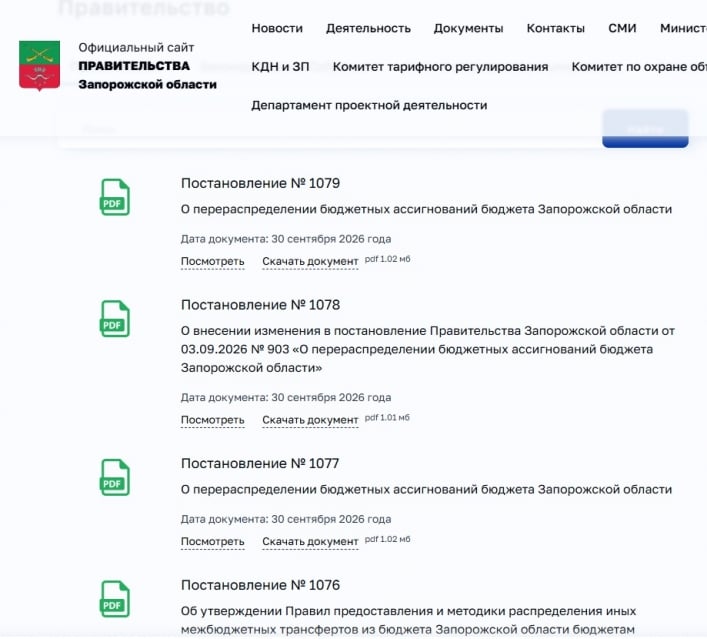Click 'pdf 1.02 мб' label for № 1079

pyautogui.click(x=387, y=259)
